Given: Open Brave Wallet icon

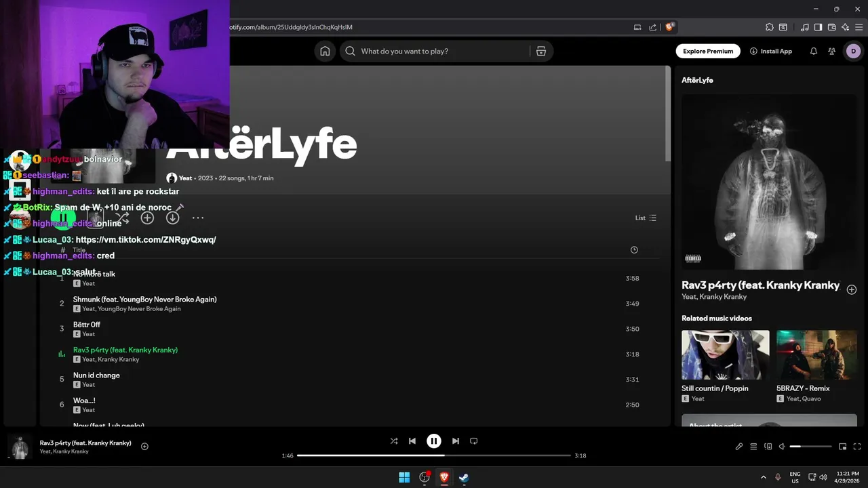Looking at the screenshot, I should click(x=831, y=27).
